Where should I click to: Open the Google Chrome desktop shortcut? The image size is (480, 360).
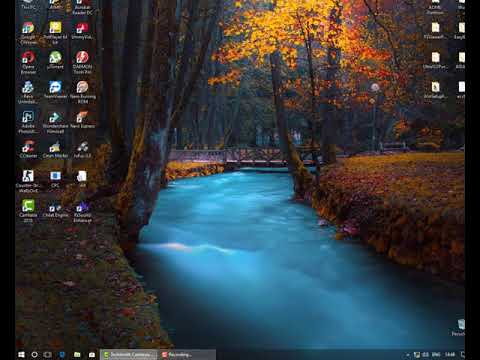(x=28, y=33)
